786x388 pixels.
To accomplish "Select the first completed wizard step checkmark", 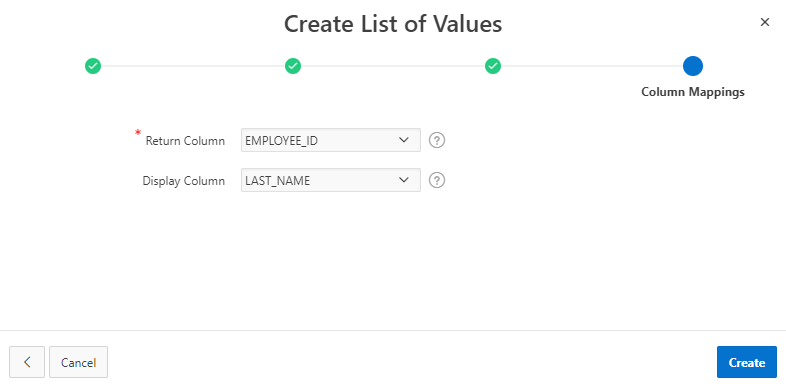I will click(93, 66).
